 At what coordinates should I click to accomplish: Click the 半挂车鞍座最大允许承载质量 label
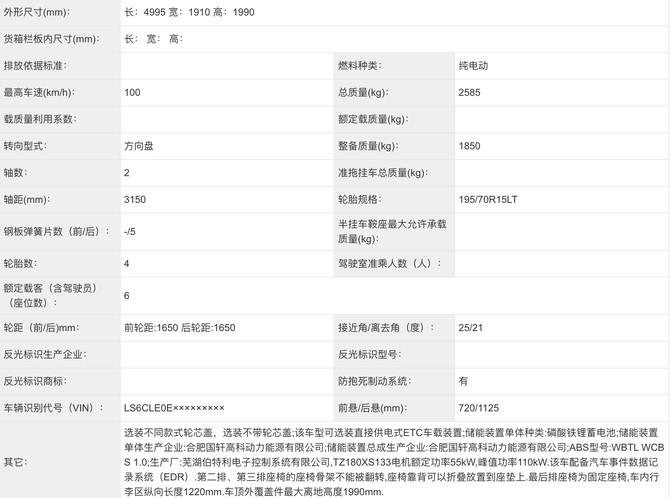pyautogui.click(x=392, y=231)
